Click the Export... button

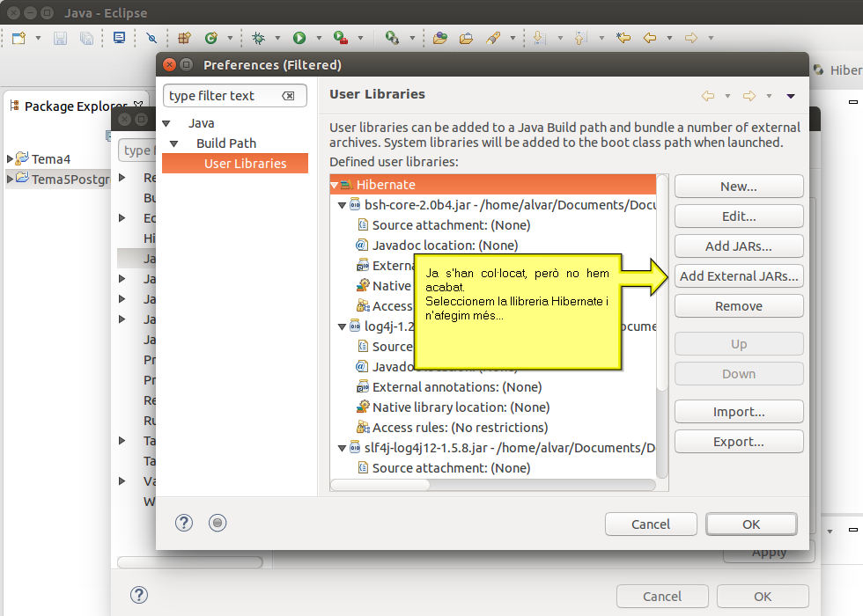(739, 442)
